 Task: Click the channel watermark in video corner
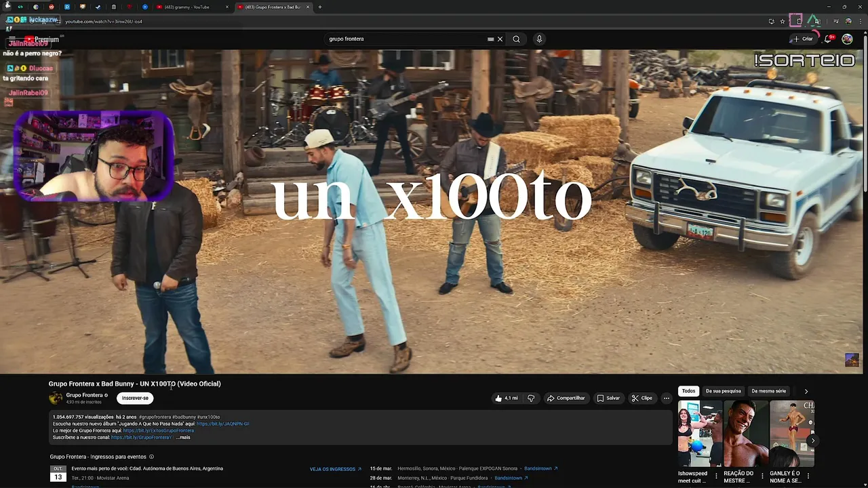852,360
